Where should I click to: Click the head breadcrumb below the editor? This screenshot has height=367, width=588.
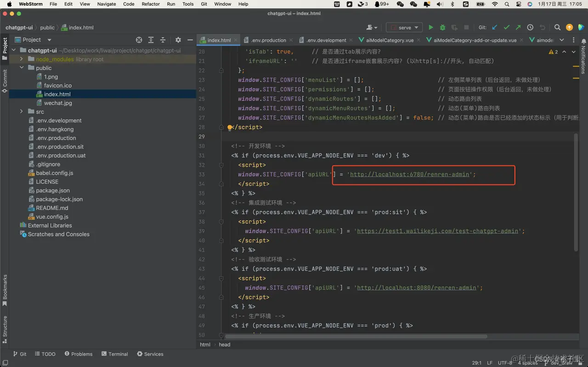point(225,344)
